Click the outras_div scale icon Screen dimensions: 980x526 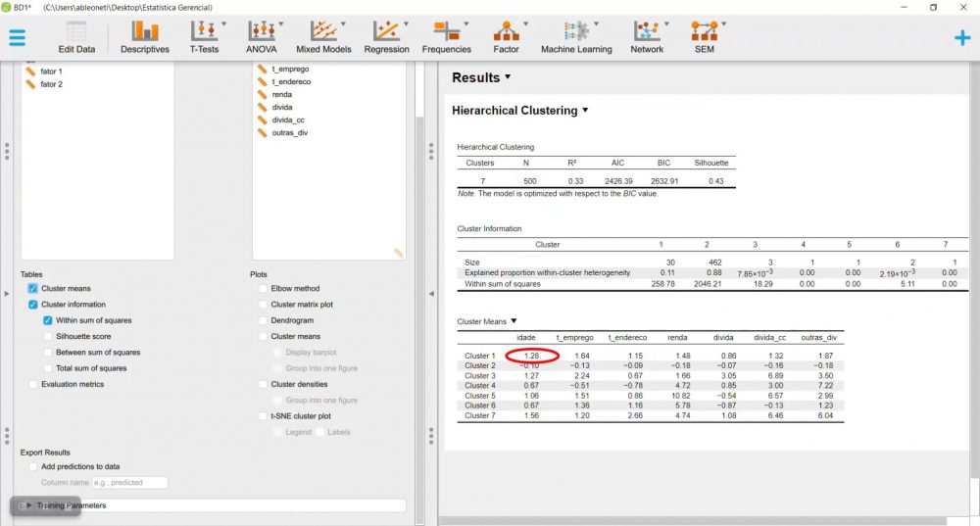[x=262, y=132]
